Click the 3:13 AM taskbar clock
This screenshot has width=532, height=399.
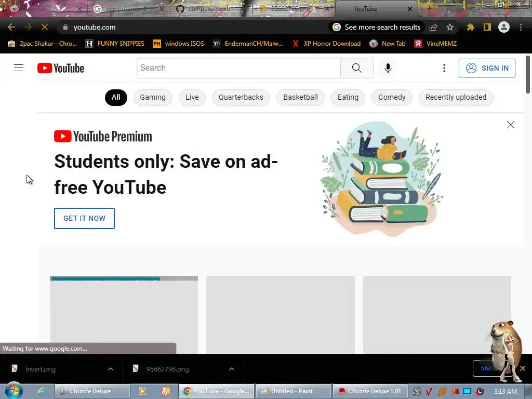(506, 392)
